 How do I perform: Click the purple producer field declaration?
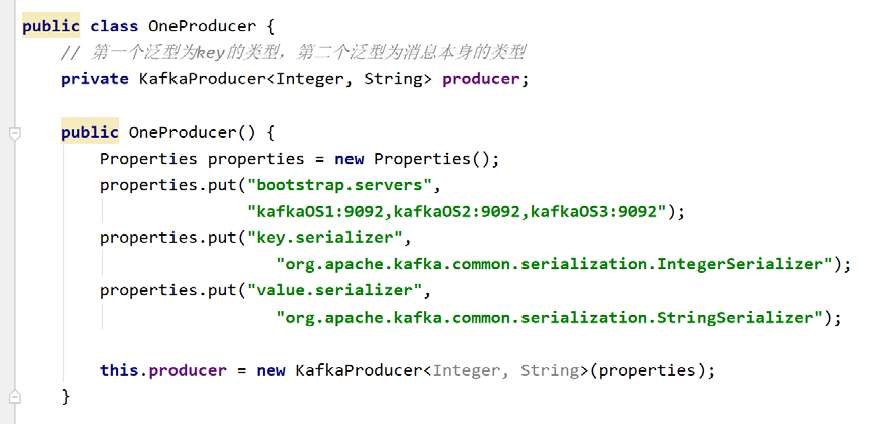point(482,79)
